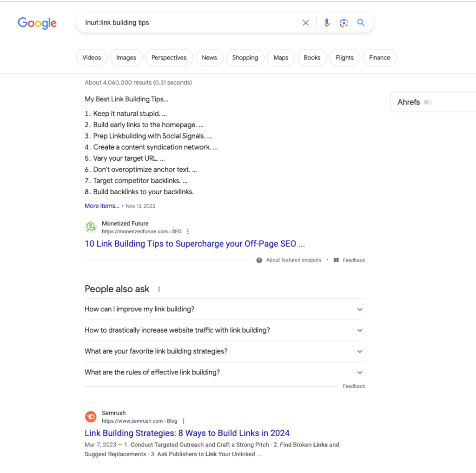Click the About featured snippets question mark icon
The width and height of the screenshot is (476, 473).
(x=259, y=260)
